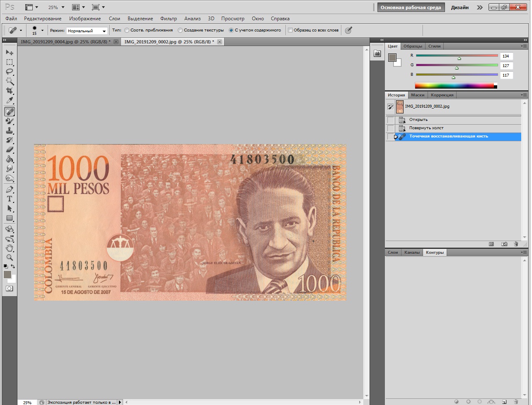Select the 3D Rotate tool
The image size is (532, 405).
click(10, 229)
